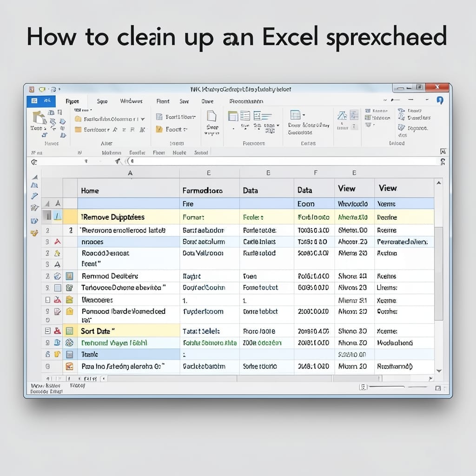Click the orange chart icon in 'Paa ino' row
Screen dimensions: 476x476
click(70, 366)
